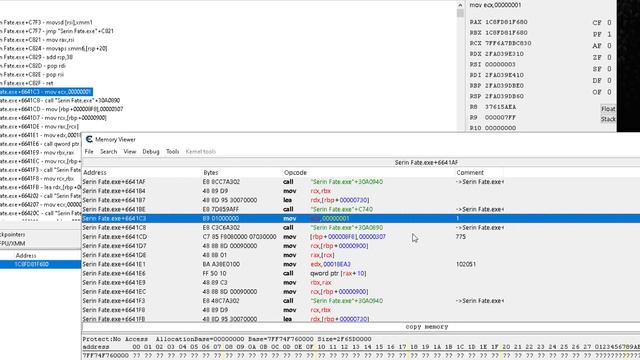Click the OF flag value
This screenshot has height=360, width=640.
(x=609, y=92)
